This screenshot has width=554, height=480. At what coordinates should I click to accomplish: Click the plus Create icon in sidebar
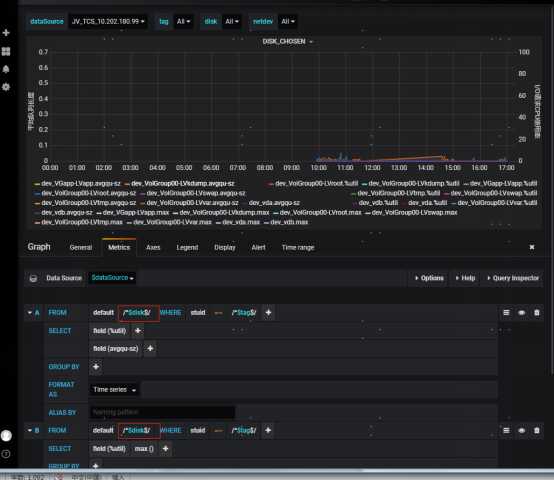(6, 33)
